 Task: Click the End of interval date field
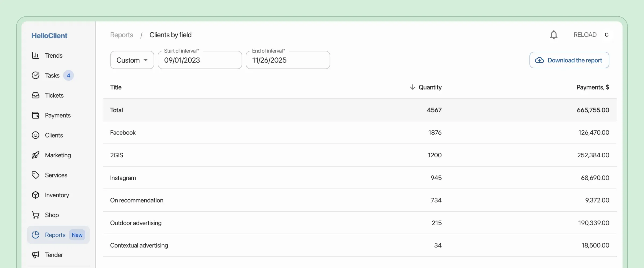click(288, 60)
